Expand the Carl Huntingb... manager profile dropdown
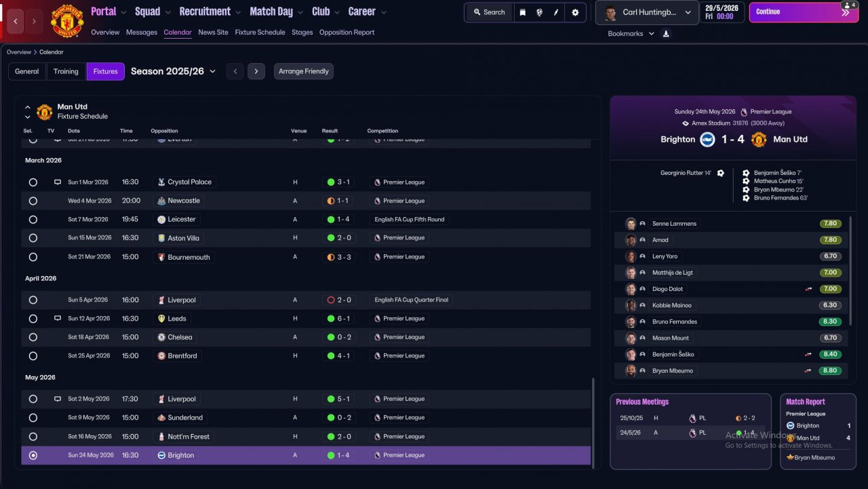 (647, 12)
